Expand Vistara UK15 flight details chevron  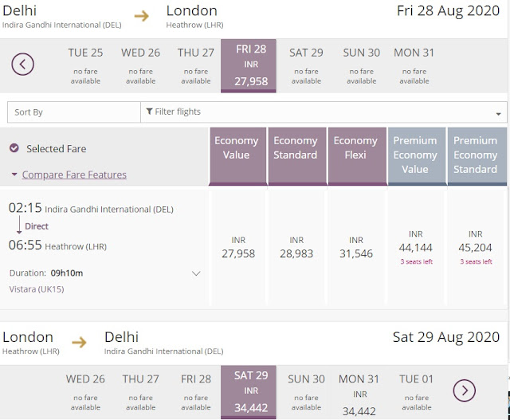(x=196, y=273)
